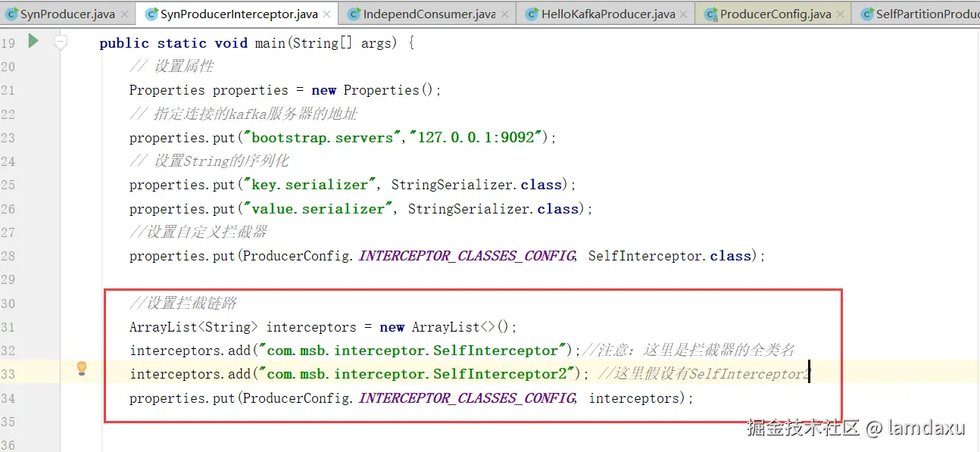Switch to the SynProducer.java tab
Image resolution: width=980 pixels, height=452 pixels.
pos(67,14)
